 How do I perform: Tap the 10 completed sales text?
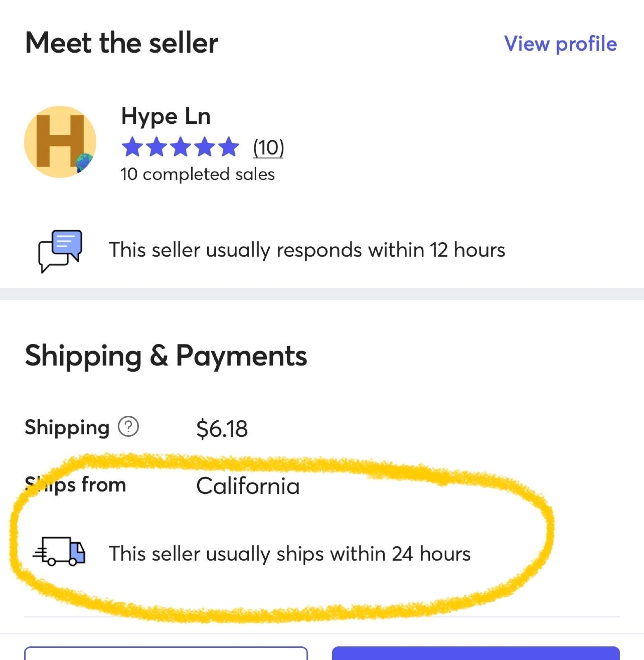click(198, 174)
